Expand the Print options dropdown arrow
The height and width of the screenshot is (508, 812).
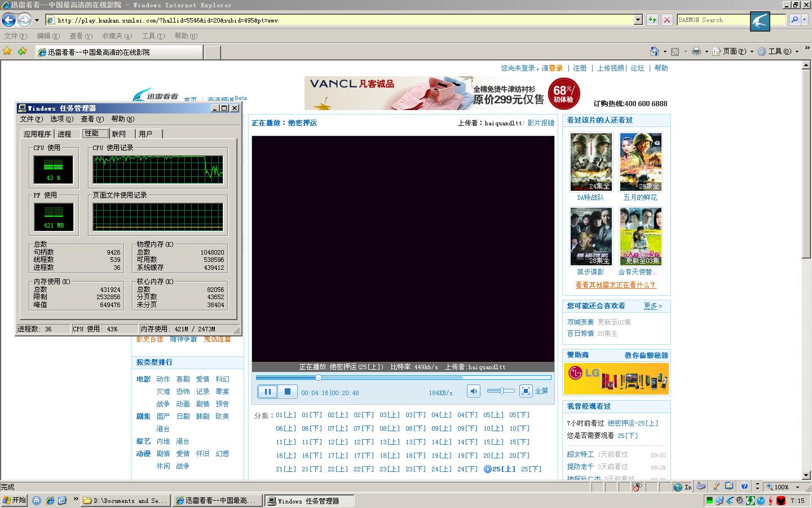pyautogui.click(x=706, y=51)
